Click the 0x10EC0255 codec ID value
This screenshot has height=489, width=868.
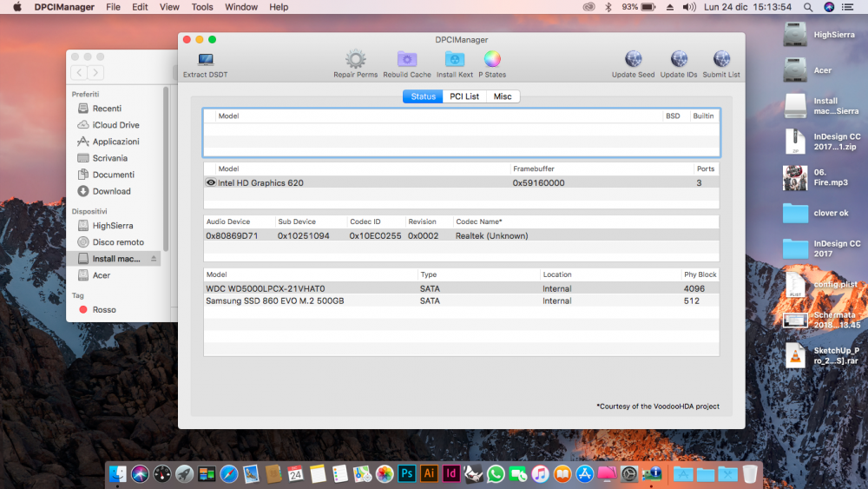click(x=375, y=236)
